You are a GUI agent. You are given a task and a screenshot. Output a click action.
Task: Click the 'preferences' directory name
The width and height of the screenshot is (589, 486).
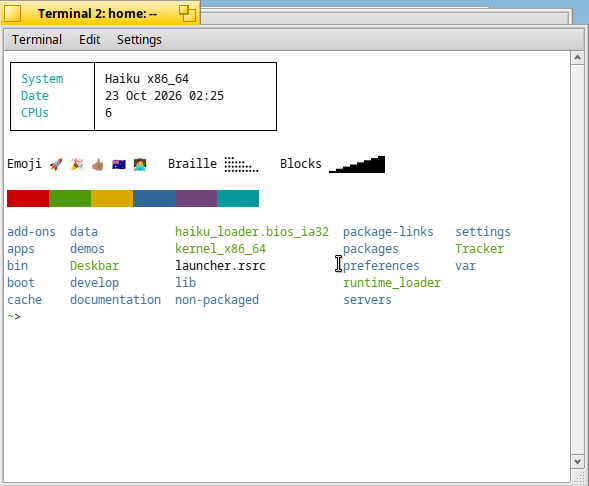(381, 266)
